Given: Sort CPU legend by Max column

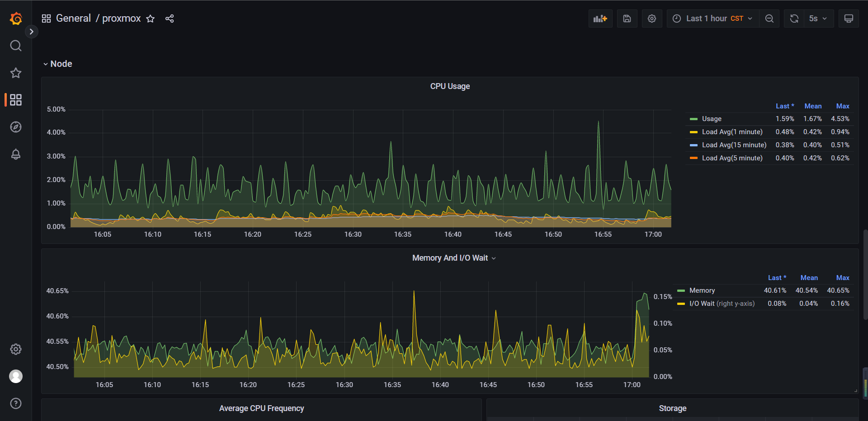Looking at the screenshot, I should [x=842, y=106].
